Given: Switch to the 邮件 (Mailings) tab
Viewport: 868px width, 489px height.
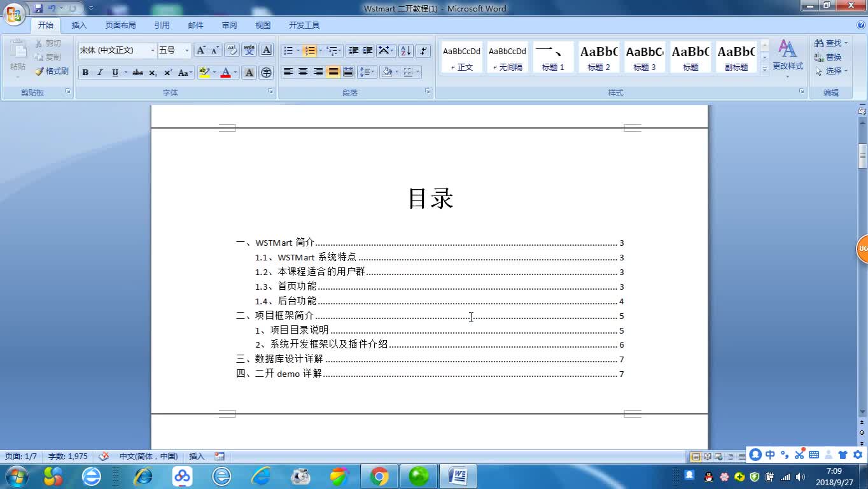Looking at the screenshot, I should point(195,25).
